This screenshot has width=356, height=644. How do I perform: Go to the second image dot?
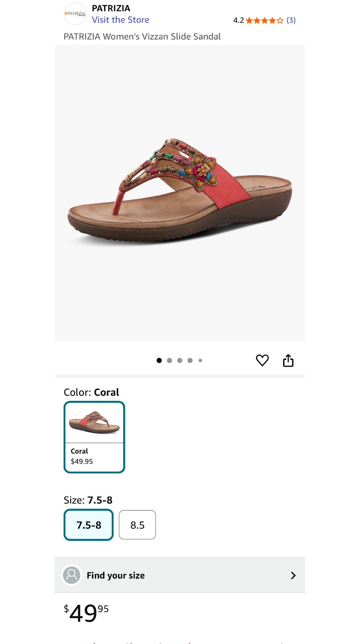170,360
